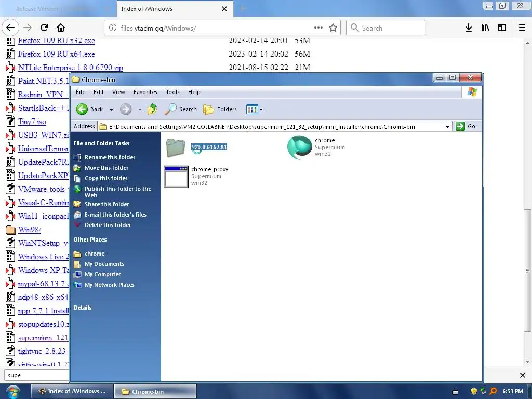This screenshot has height=399, width=532.
Task: Open the Tiny7.iso link
Action: (32, 122)
